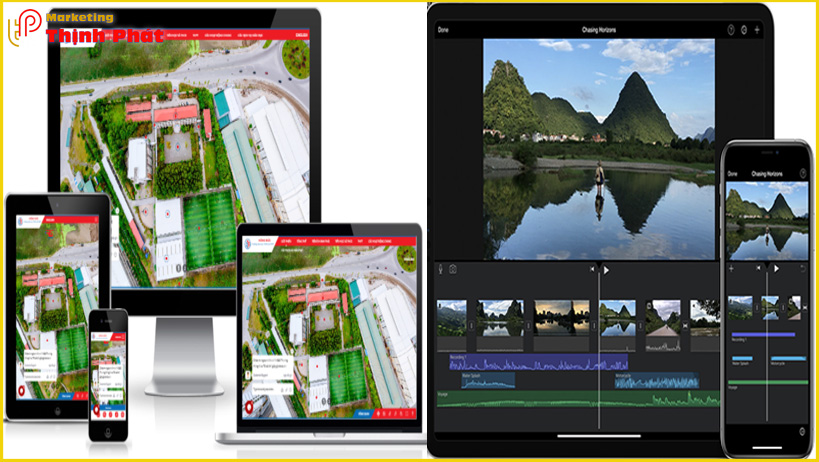This screenshot has height=462, width=819.
Task: Open the help icon on iPad toolbar
Action: pos(731,30)
